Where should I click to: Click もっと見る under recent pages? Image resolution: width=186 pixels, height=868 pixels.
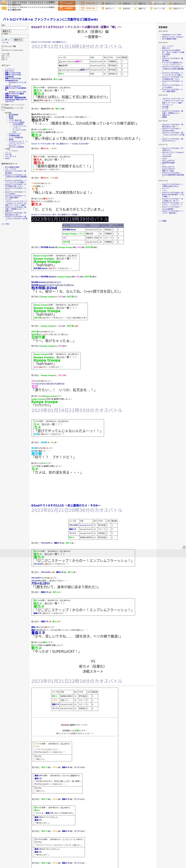(x=5, y=224)
